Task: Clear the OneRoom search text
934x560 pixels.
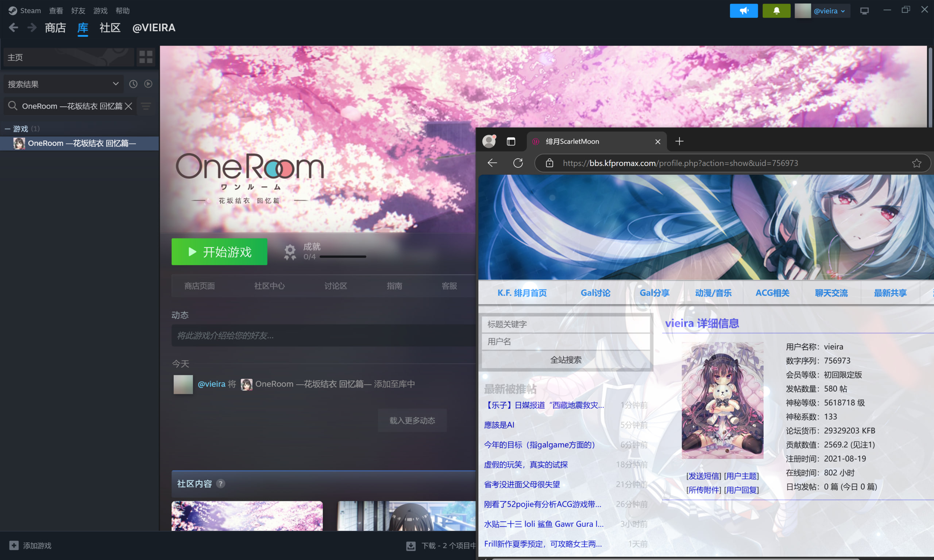Action: pyautogui.click(x=128, y=106)
